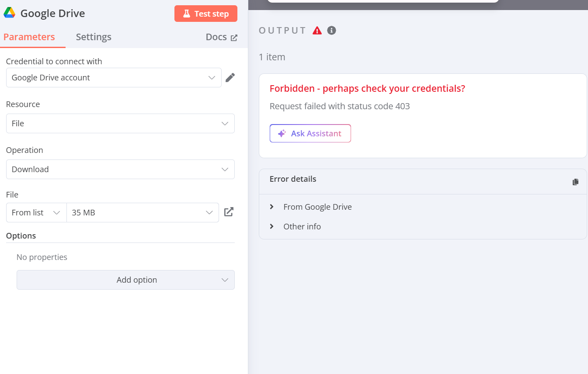This screenshot has height=374, width=588.
Task: Click the Options section label
Action: (x=21, y=235)
